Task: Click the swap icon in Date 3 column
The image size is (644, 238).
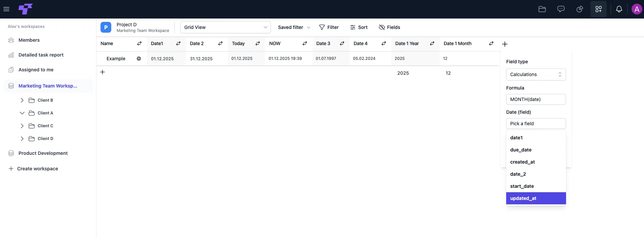Action: (x=342, y=43)
